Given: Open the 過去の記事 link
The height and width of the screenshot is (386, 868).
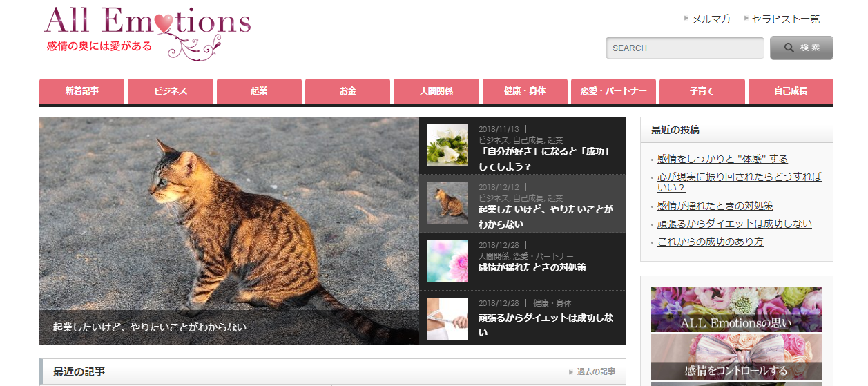Looking at the screenshot, I should pos(596,371).
